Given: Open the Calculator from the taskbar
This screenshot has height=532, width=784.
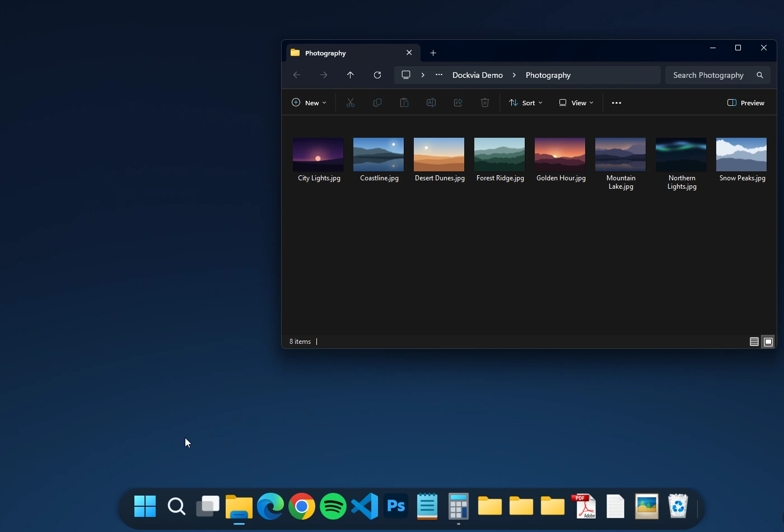Looking at the screenshot, I should click(x=459, y=507).
